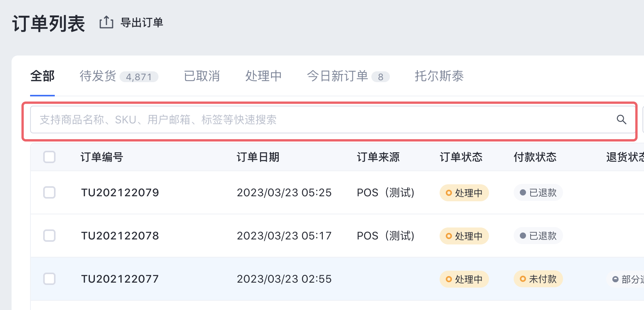Click the 已退款 badge for TU202122079
The image size is (644, 310).
coord(538,192)
